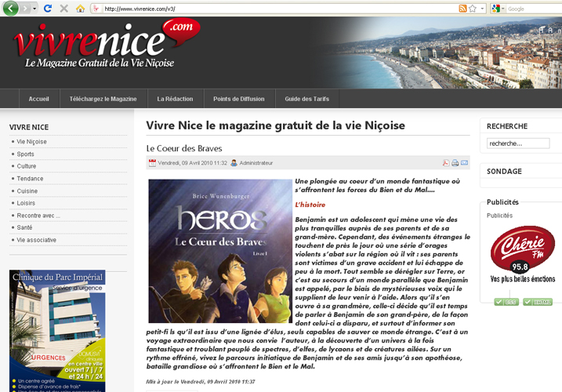The image size is (562, 392).
Task: Click the recherche search field
Action: pos(518,143)
